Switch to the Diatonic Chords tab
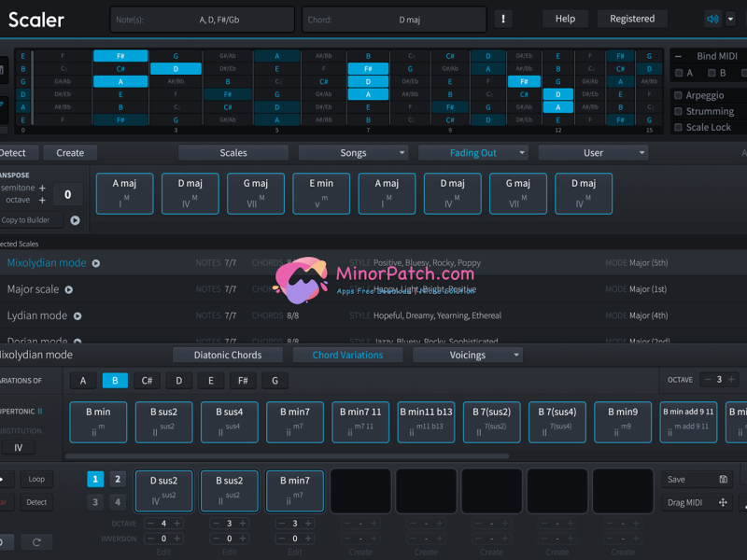The height and width of the screenshot is (560, 747). coord(228,355)
